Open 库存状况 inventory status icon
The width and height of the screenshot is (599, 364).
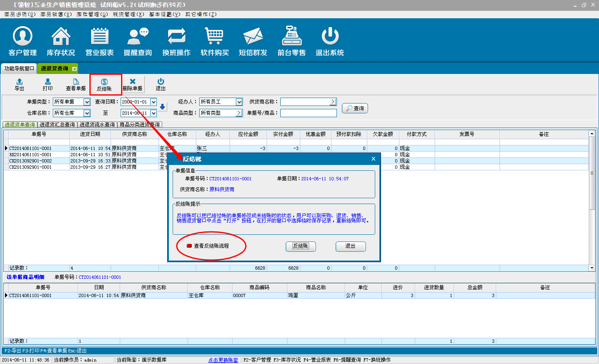[61, 41]
